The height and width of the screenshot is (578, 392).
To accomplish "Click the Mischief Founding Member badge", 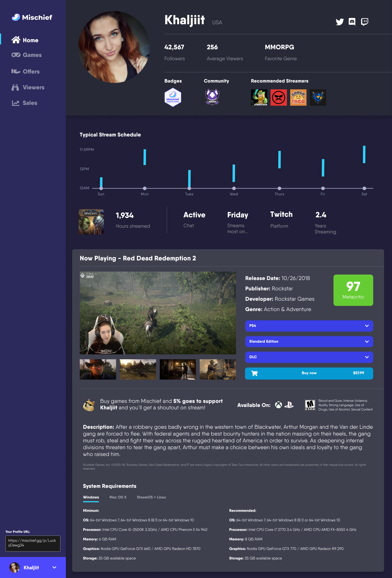I will (173, 98).
